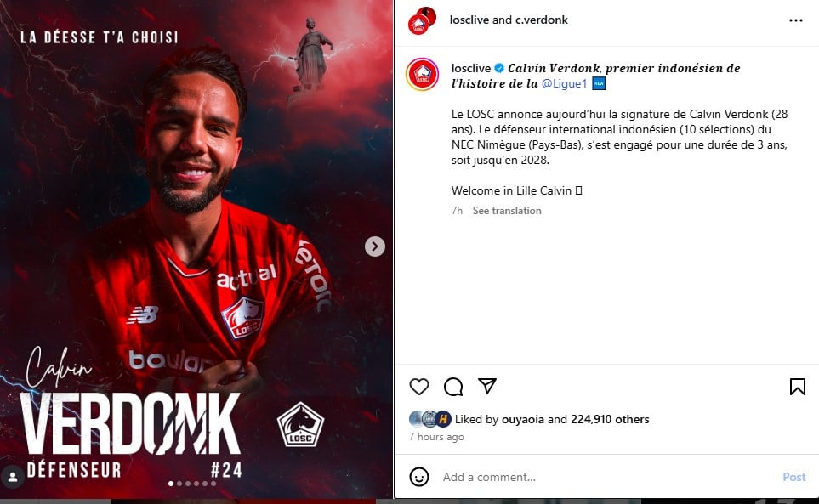Focus the Add a comment field
The width and height of the screenshot is (819, 504).
[x=606, y=477]
